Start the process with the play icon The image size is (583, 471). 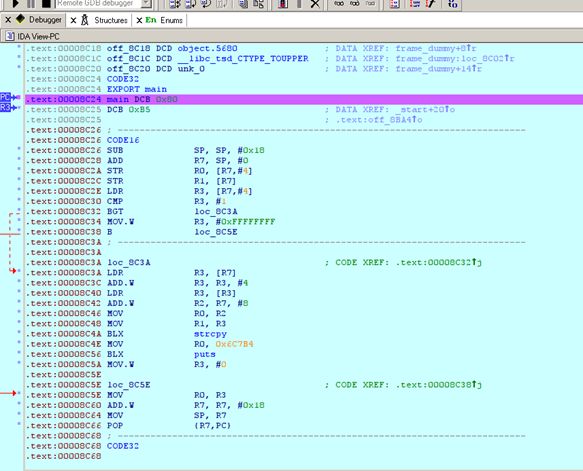[15, 4]
